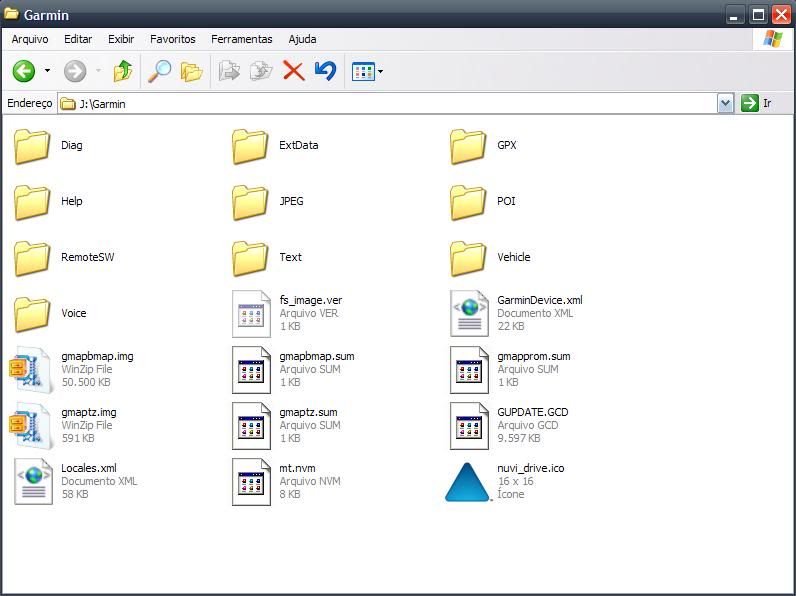Go back with the green Back arrow
Viewport: 796px width, 596px height.
[x=24, y=71]
